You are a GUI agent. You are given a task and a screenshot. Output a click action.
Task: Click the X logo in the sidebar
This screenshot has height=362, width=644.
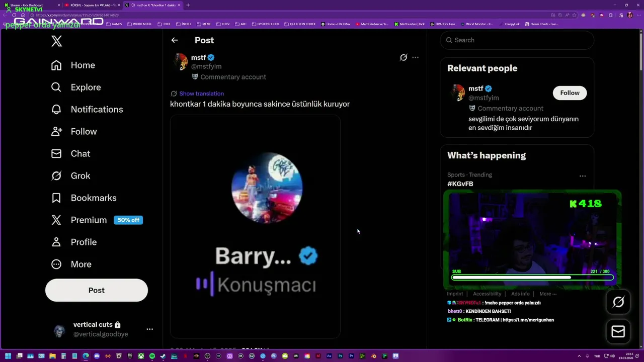click(x=56, y=41)
